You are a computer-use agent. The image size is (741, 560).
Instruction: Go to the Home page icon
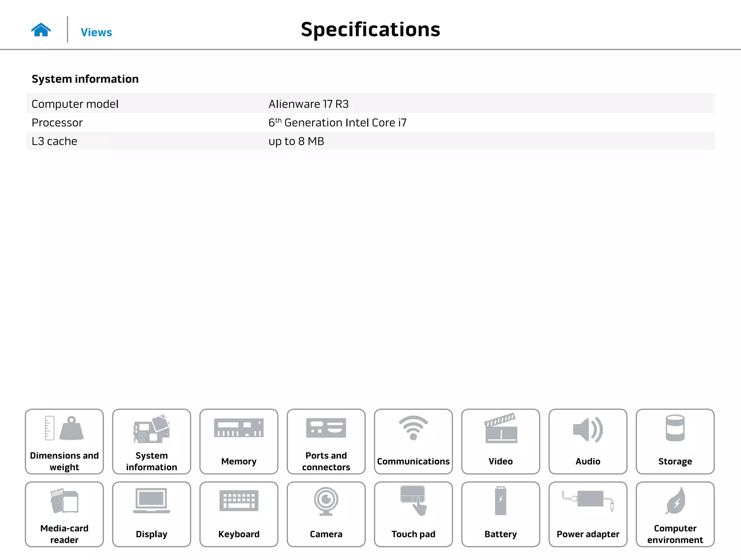coord(41,30)
